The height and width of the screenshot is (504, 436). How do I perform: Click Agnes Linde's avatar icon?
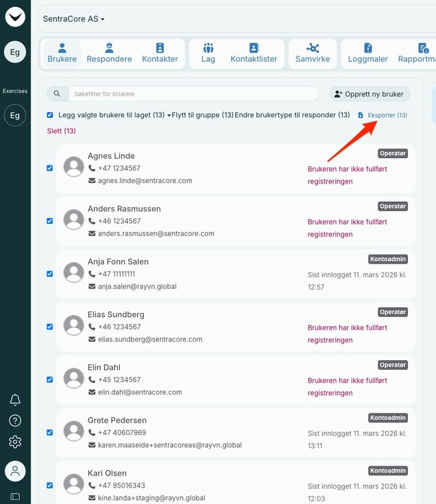[x=74, y=167]
